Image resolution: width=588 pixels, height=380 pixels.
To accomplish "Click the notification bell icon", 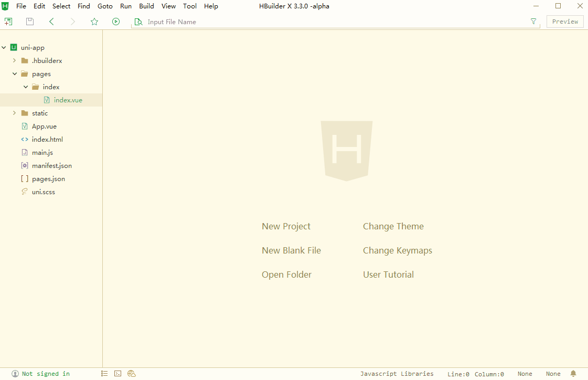I will 573,374.
